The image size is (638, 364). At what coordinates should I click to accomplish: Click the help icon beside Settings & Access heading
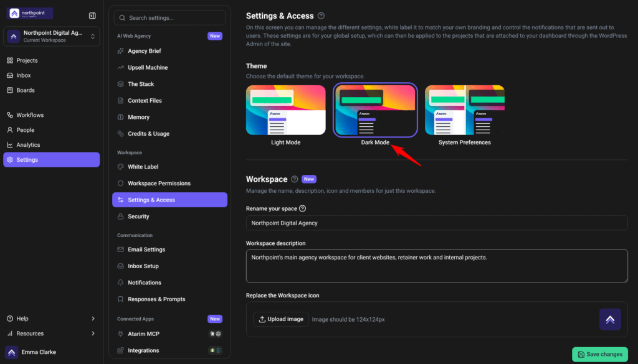pos(321,16)
